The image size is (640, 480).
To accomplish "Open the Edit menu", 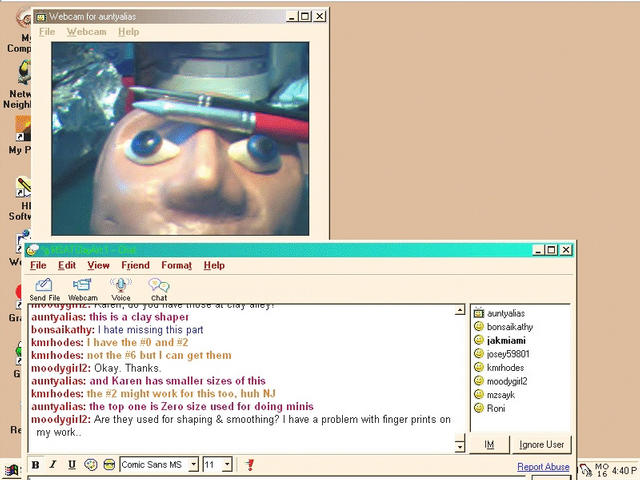I will click(x=67, y=265).
